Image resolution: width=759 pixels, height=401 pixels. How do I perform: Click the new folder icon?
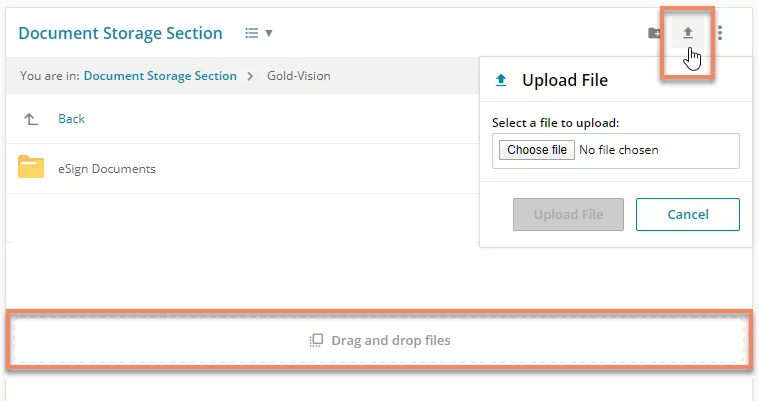tap(654, 33)
